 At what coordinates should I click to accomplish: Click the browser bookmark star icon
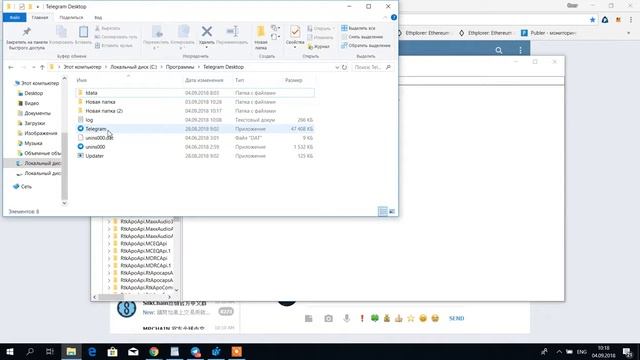(592, 20)
